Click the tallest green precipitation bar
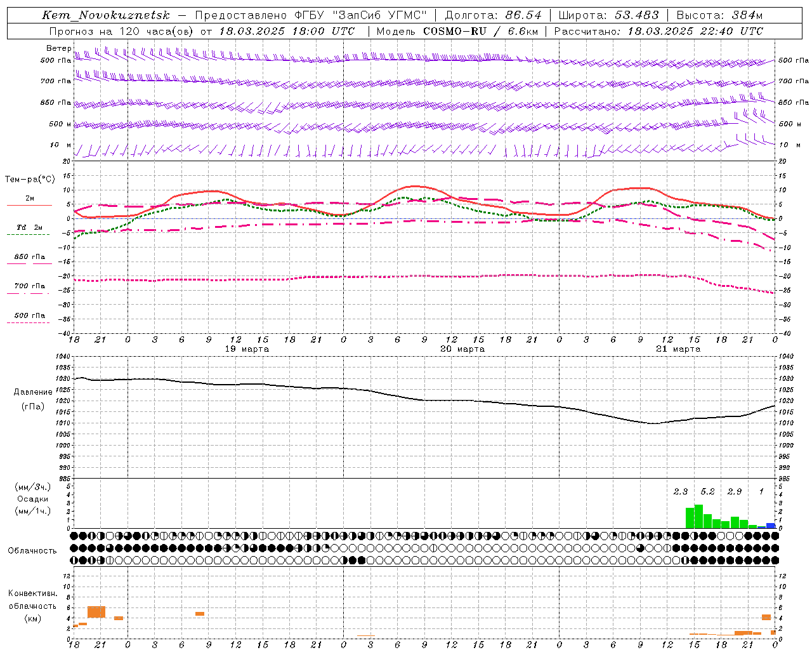 [x=698, y=517]
